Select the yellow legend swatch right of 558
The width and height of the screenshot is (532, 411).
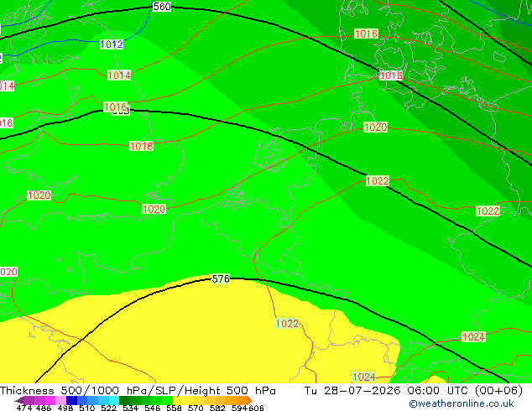click(178, 400)
